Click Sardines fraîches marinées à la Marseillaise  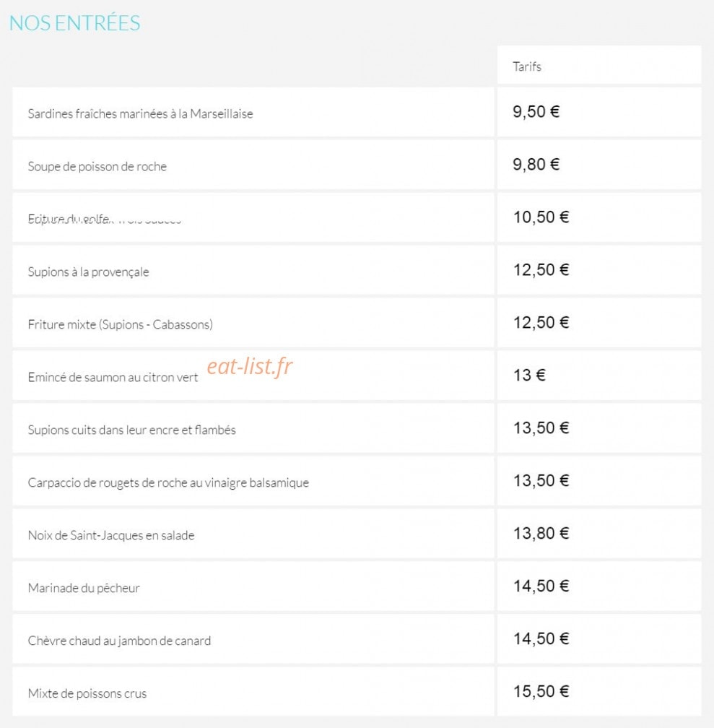140,114
